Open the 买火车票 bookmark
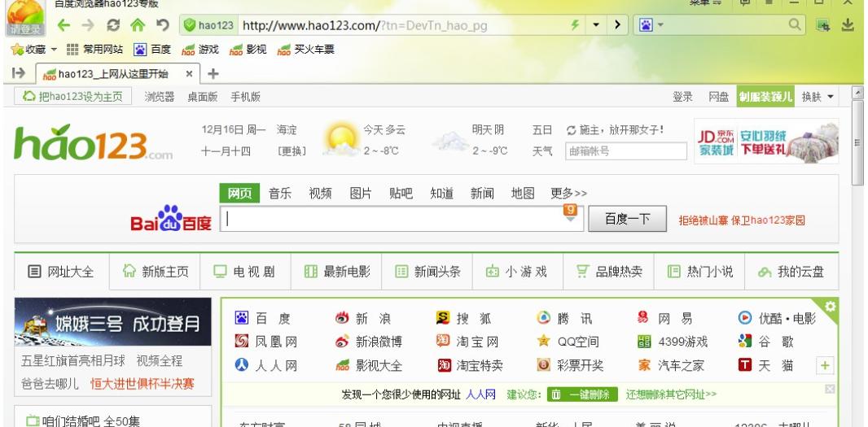Viewport: 868px width, 427px height. [x=306, y=50]
